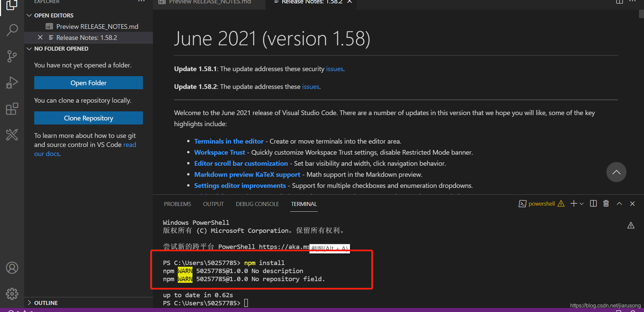Screen dimensions: 644x312
Task: Click the terminal prompt input line
Action: [x=205, y=303]
